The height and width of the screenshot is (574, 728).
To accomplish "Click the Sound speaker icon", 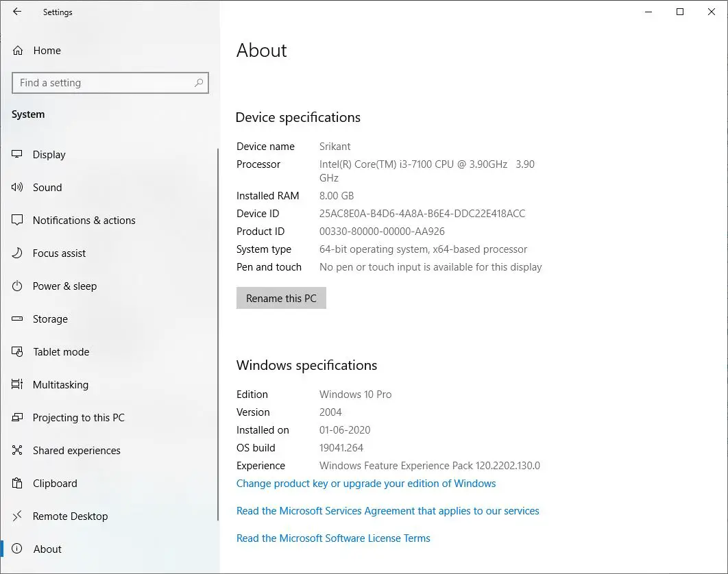I will pyautogui.click(x=17, y=187).
